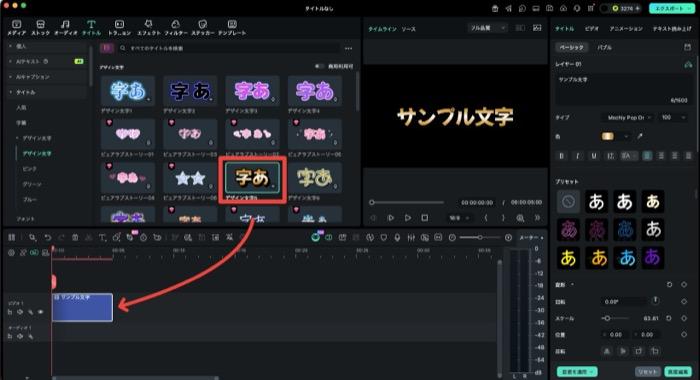This screenshot has height=380, width=700.
Task: Click the preview progress slider
Action: click(x=407, y=202)
